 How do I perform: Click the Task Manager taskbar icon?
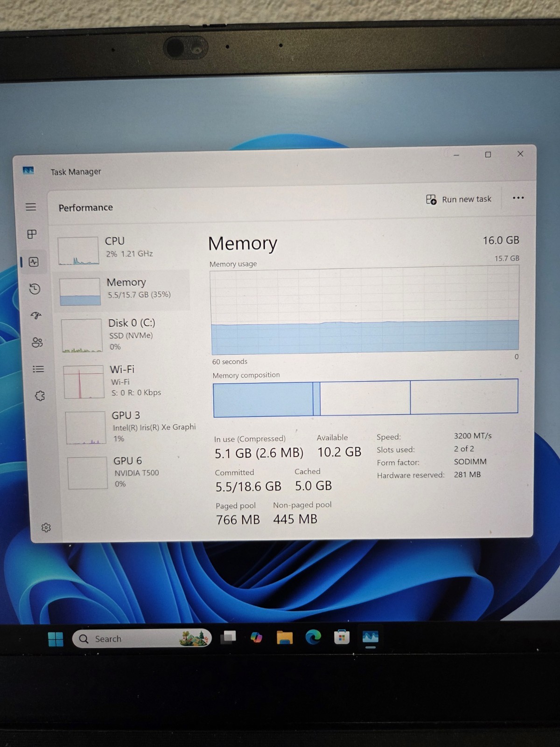coord(370,637)
